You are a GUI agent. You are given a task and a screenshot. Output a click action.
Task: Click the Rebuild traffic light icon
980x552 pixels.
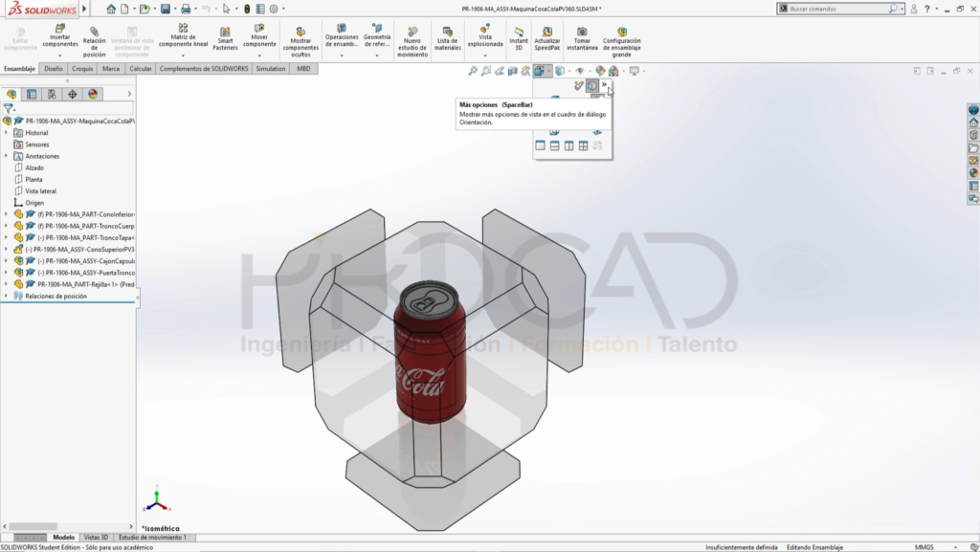point(248,9)
